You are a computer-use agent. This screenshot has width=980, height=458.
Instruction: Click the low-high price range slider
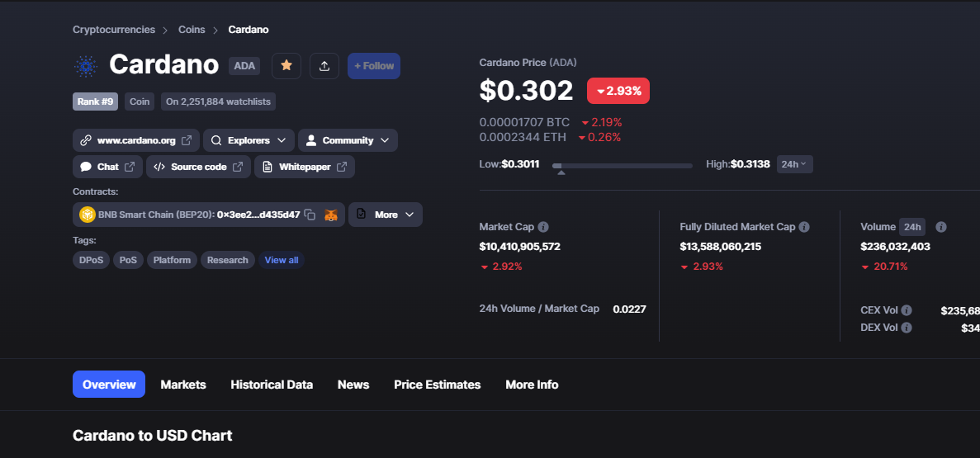click(x=623, y=166)
